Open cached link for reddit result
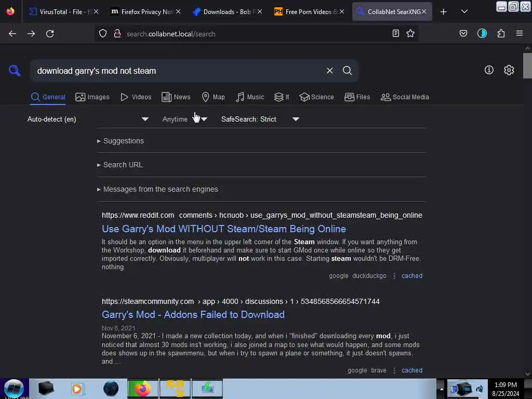Viewport: 532px width, 399px height. [412, 276]
